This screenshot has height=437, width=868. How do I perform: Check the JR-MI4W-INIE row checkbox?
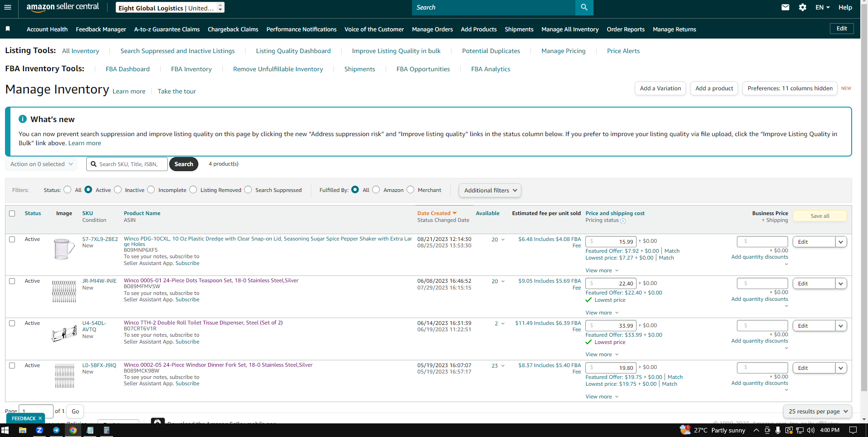click(x=12, y=281)
